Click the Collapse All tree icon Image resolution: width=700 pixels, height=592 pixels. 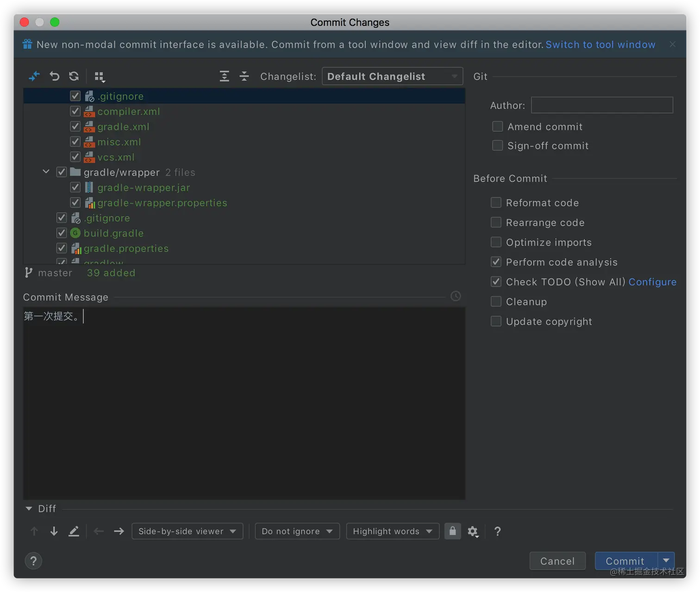click(x=244, y=76)
